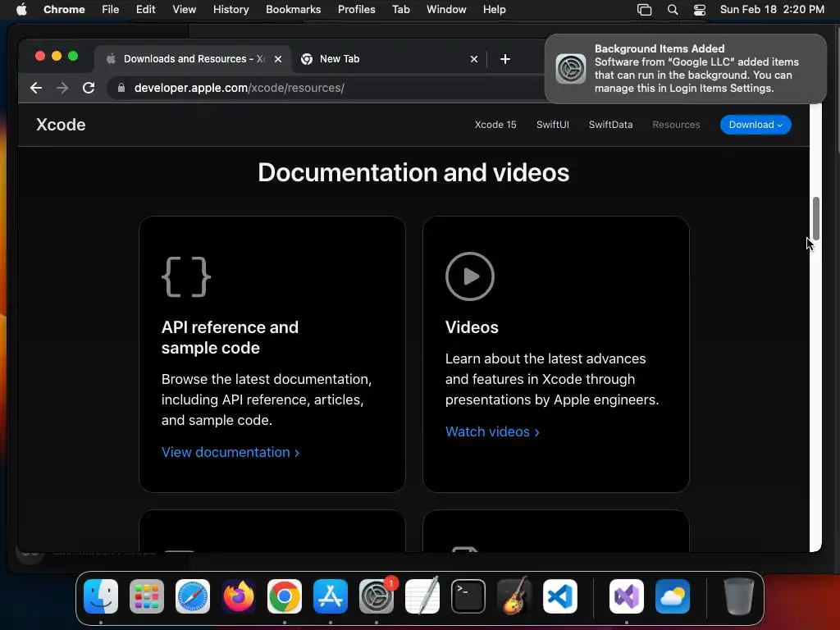
Task: Launch Firefox from the dock
Action: [x=239, y=596]
